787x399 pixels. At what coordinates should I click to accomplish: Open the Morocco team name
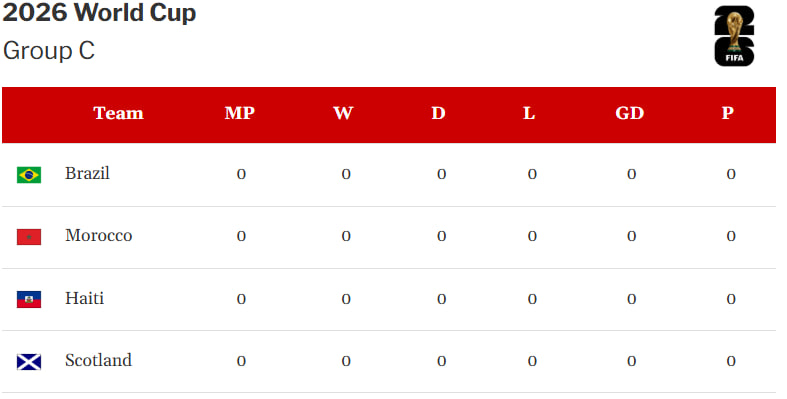pyautogui.click(x=98, y=235)
